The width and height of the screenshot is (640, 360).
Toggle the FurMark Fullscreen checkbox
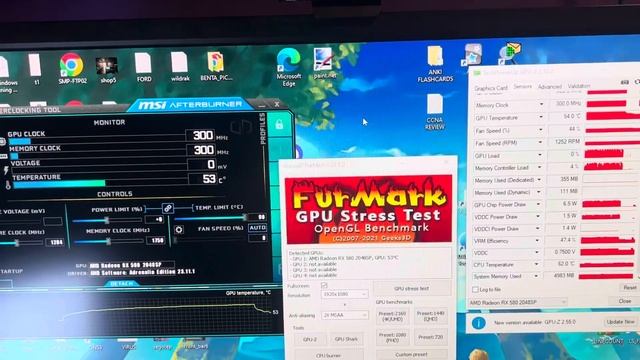point(324,285)
